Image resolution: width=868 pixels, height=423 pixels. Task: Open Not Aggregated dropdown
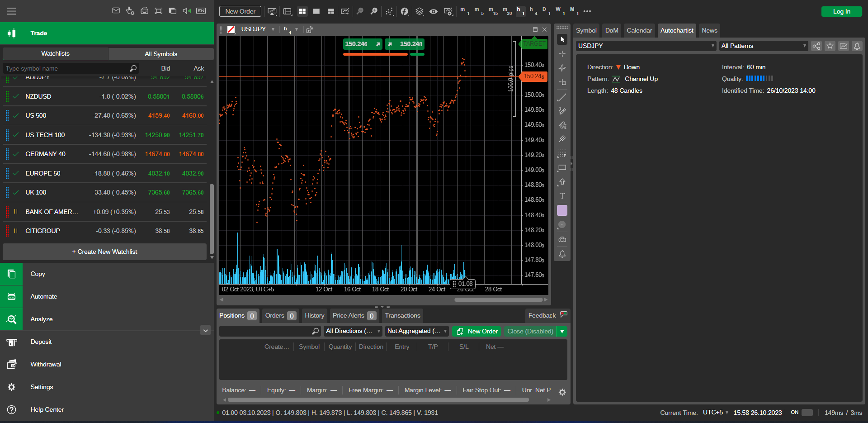click(x=417, y=331)
